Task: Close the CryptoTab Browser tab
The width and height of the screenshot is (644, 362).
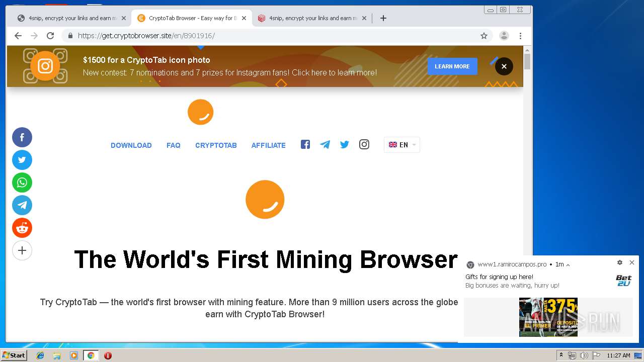Action: coord(244,18)
